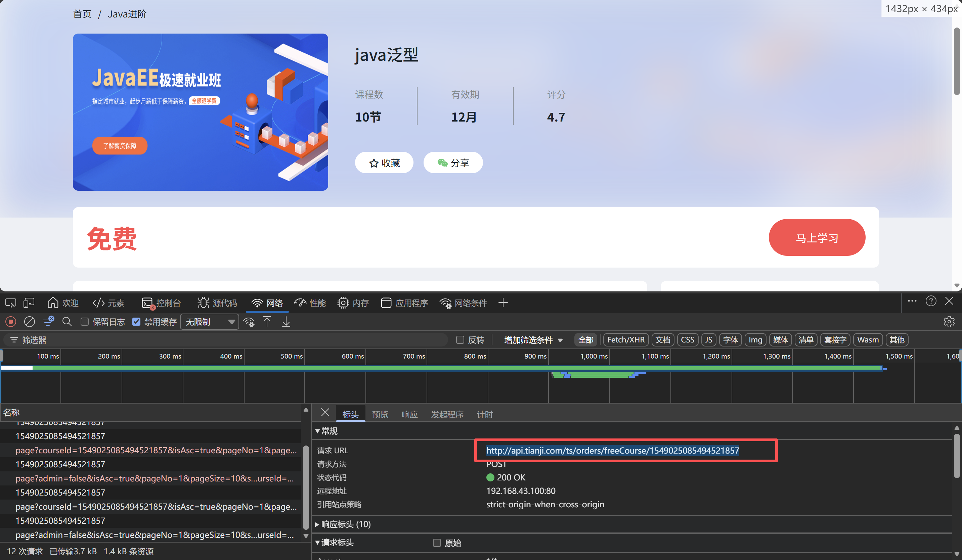Click the 1,000 ms timeline marker
Viewport: 962px width, 560px height.
[594, 356]
